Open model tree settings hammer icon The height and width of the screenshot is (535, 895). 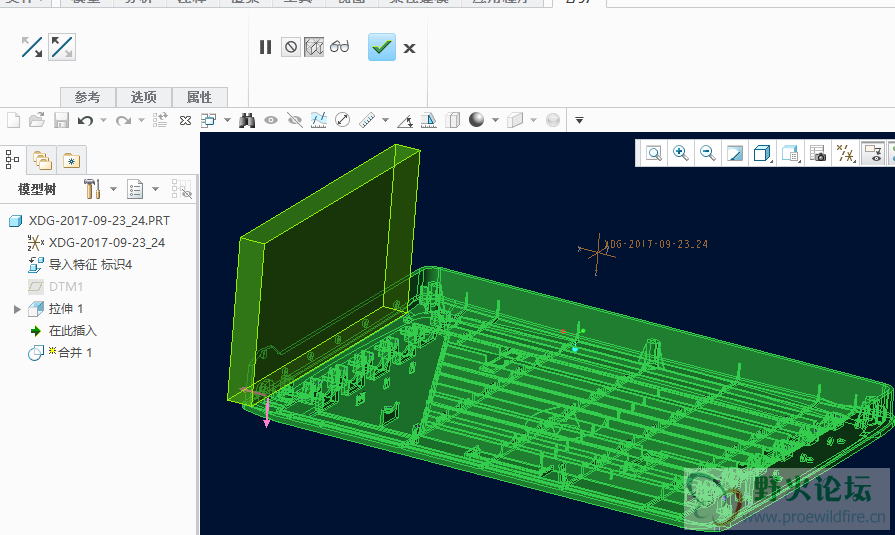click(x=92, y=189)
